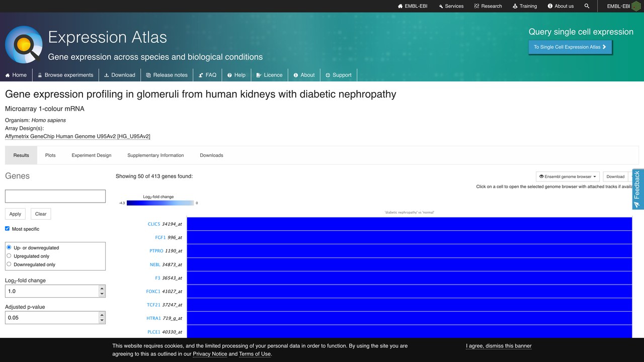
Task: Open the search magnifier icon in top bar
Action: [587, 6]
